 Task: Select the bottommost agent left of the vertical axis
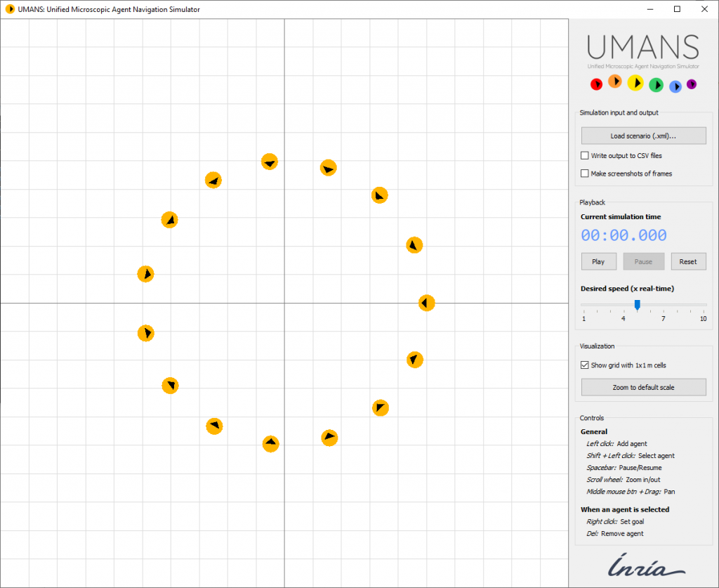tap(270, 443)
